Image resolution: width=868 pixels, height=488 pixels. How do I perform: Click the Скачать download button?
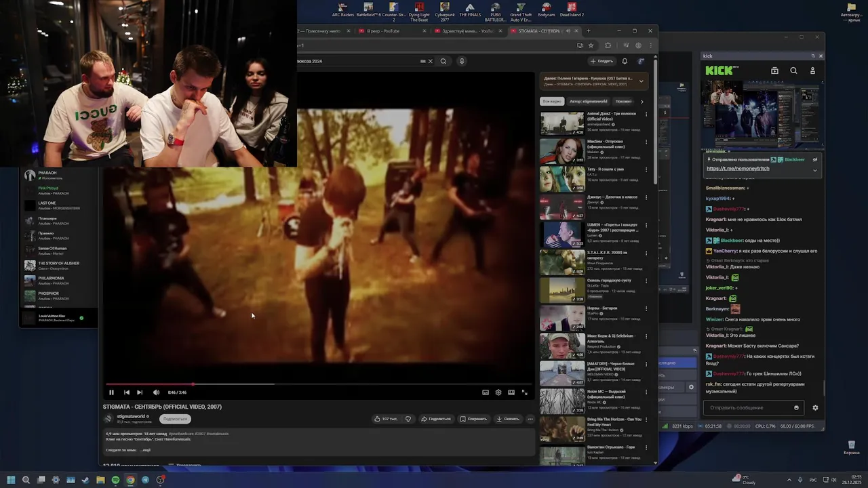(508, 419)
